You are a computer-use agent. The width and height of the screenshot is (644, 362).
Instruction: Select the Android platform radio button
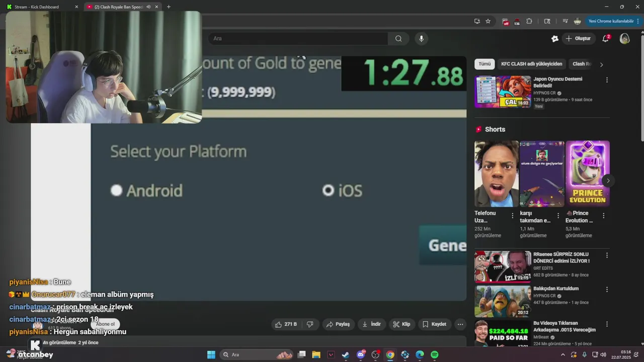pyautogui.click(x=117, y=191)
